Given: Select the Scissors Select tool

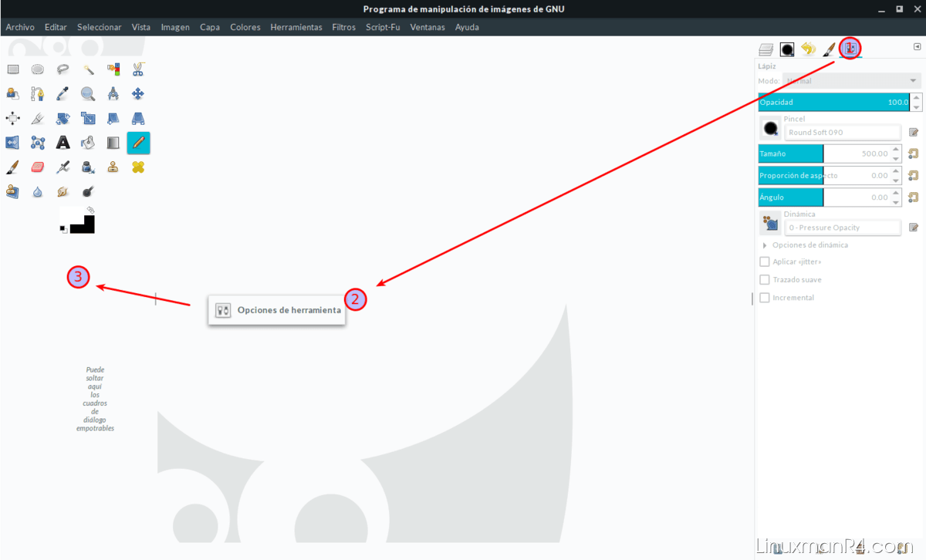Looking at the screenshot, I should click(138, 69).
